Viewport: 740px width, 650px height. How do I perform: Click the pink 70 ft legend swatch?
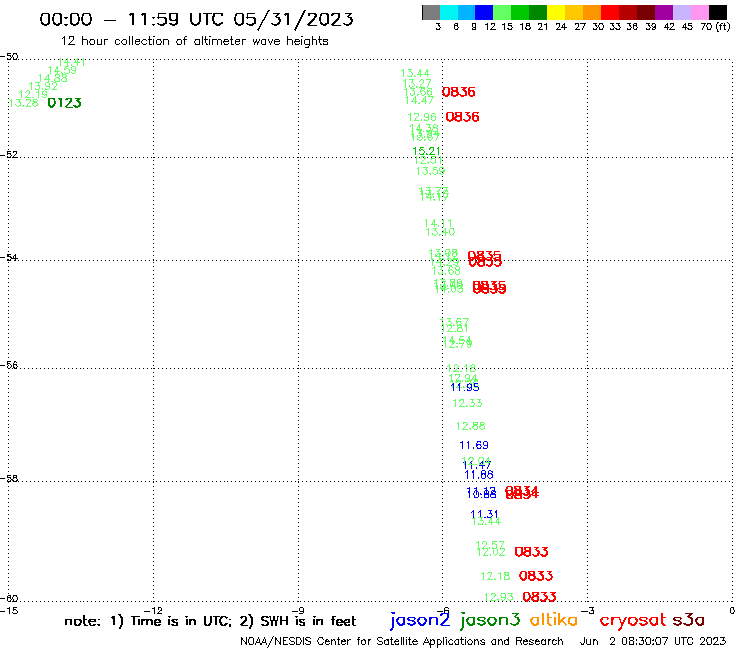tap(699, 13)
